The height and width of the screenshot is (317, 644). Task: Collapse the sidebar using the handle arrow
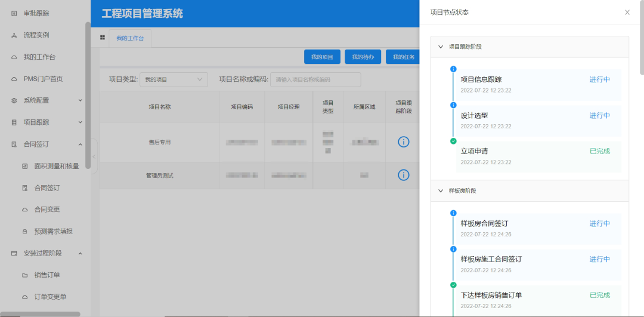click(x=94, y=156)
